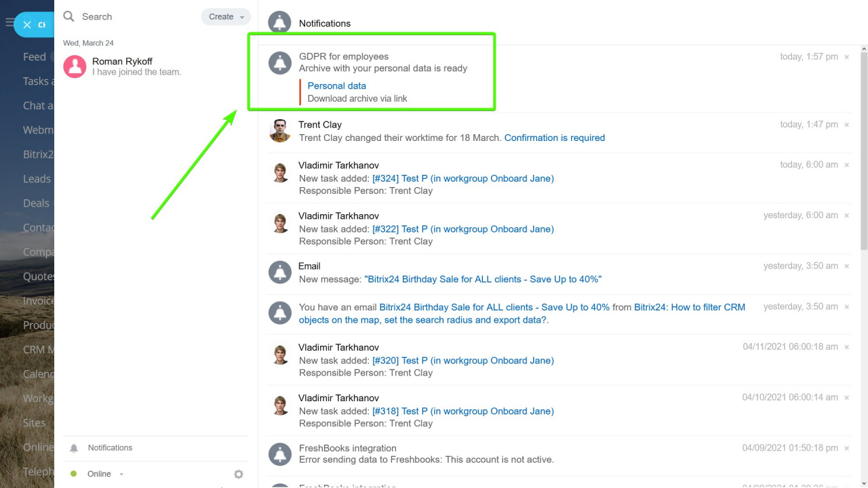Click the Notifications header bell icon
This screenshot has width=868, height=488.
click(x=279, y=22)
